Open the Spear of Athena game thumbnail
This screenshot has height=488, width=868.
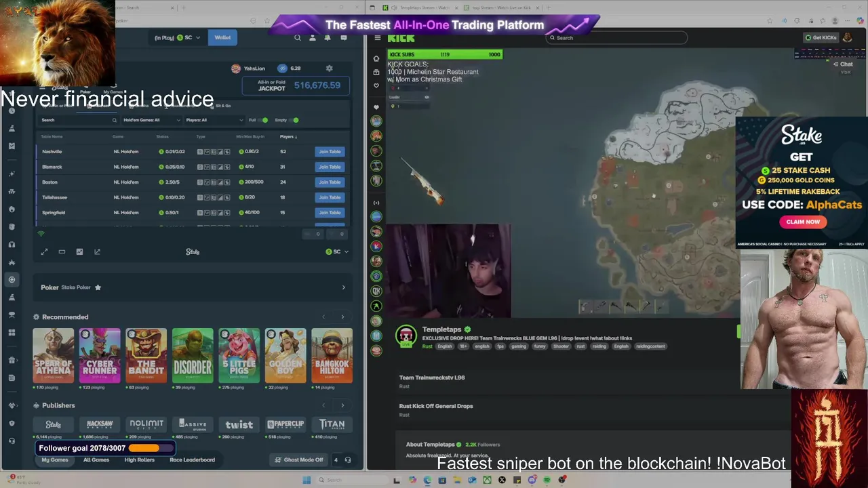pyautogui.click(x=54, y=356)
